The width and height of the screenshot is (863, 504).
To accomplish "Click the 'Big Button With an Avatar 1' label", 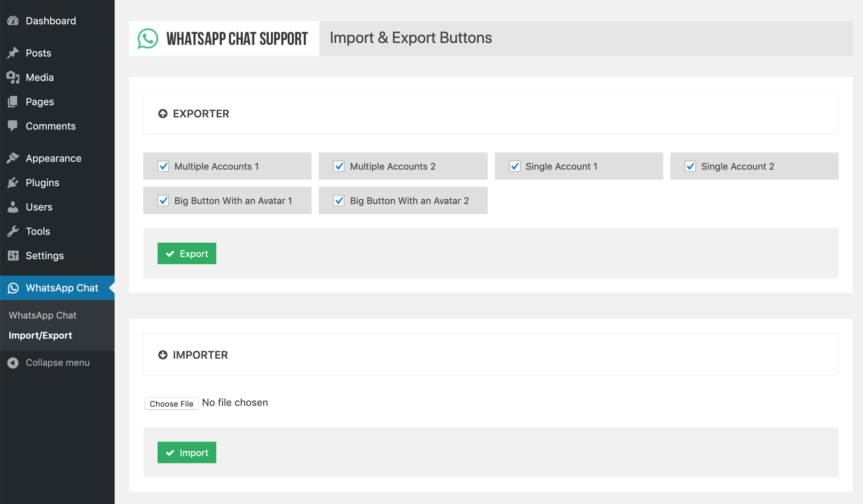I will point(233,201).
